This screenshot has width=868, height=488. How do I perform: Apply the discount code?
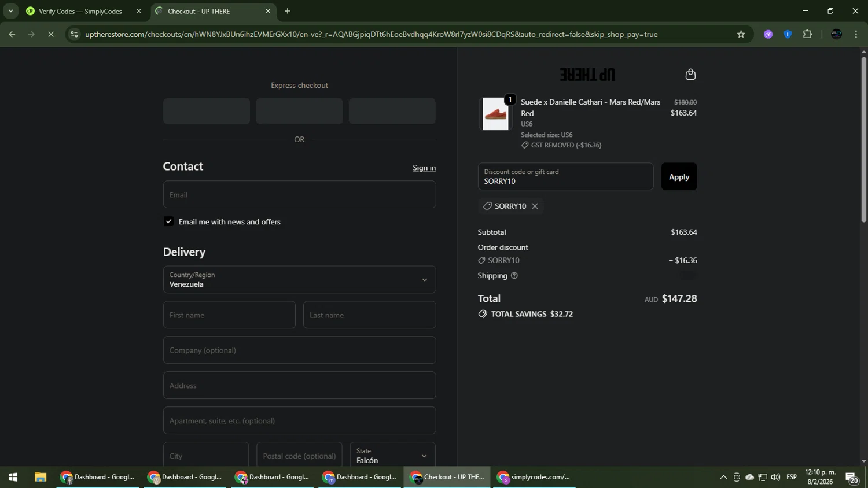pyautogui.click(x=679, y=177)
